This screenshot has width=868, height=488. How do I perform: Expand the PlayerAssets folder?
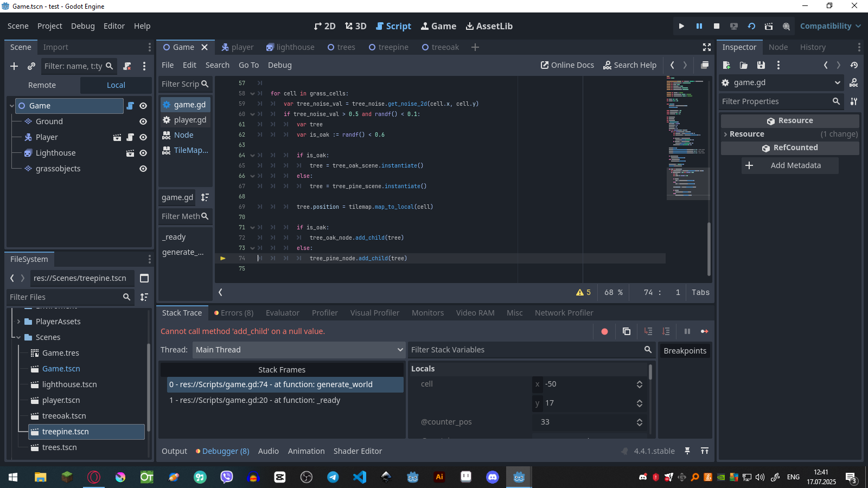tap(18, 322)
